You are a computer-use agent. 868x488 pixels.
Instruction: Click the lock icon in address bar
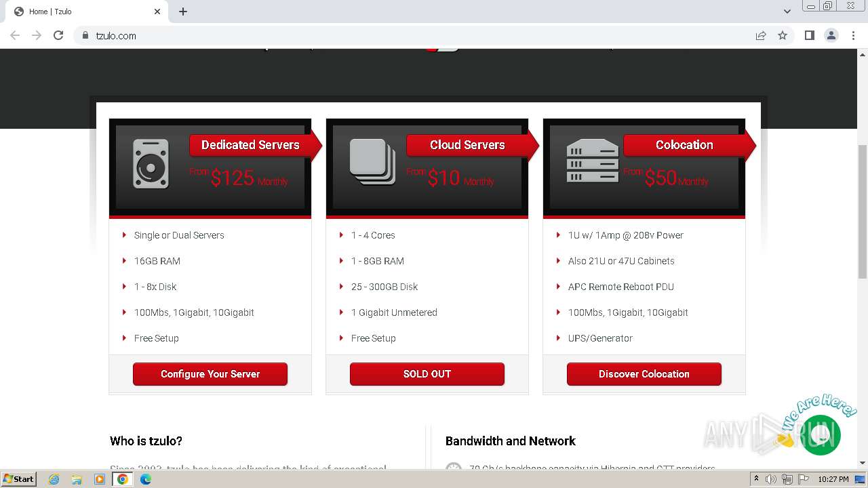(x=85, y=35)
